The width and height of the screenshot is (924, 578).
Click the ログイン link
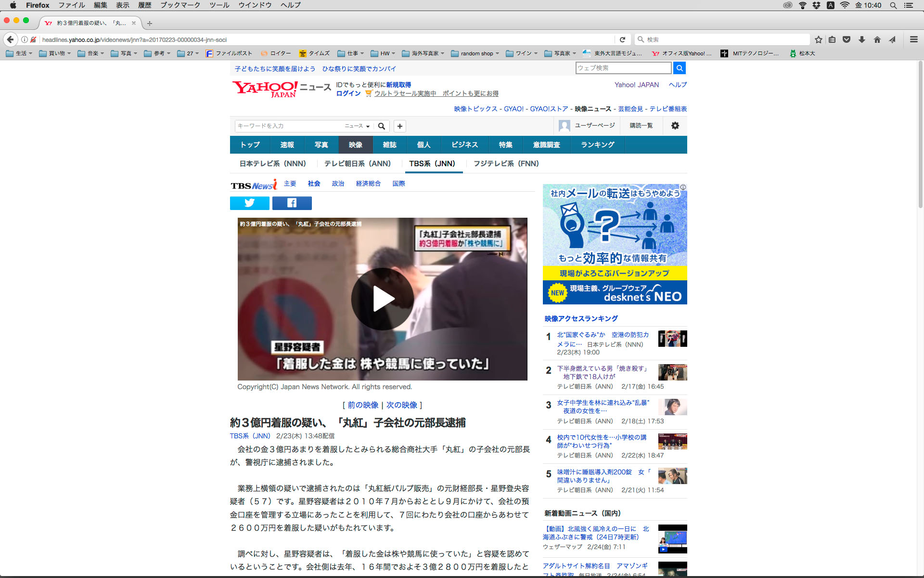[x=348, y=93]
